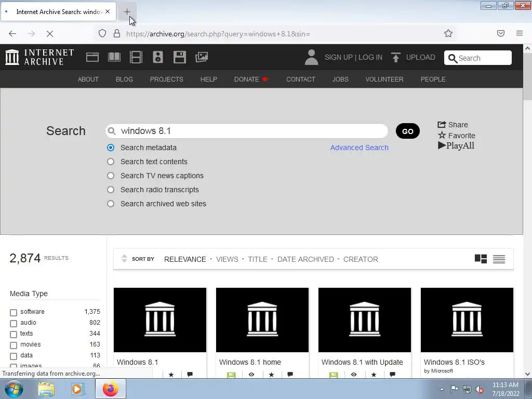The width and height of the screenshot is (532, 399).
Task: Open the VOLUNTEER menu item
Action: pos(384,79)
